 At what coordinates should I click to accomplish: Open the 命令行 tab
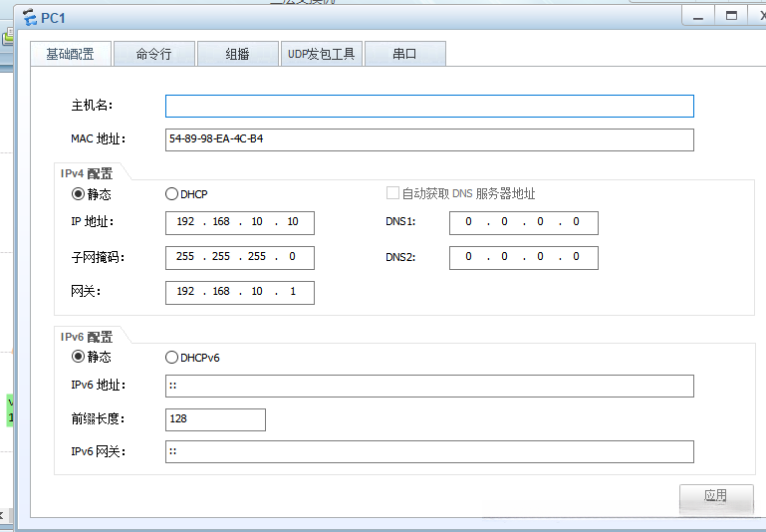[x=154, y=54]
